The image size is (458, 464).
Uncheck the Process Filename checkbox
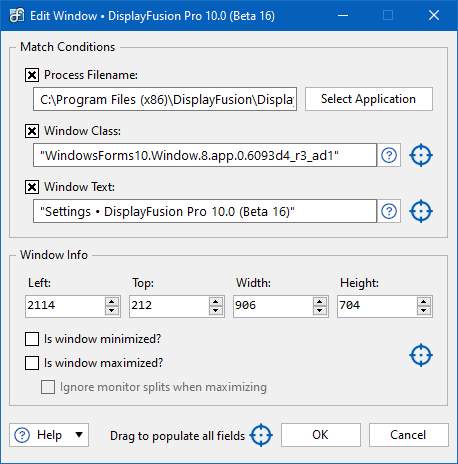pyautogui.click(x=32, y=75)
